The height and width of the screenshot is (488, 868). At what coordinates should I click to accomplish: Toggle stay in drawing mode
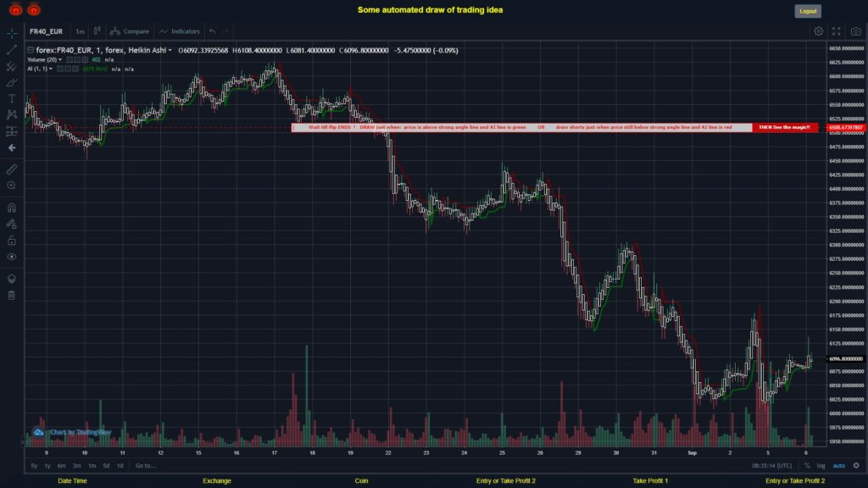[x=12, y=224]
